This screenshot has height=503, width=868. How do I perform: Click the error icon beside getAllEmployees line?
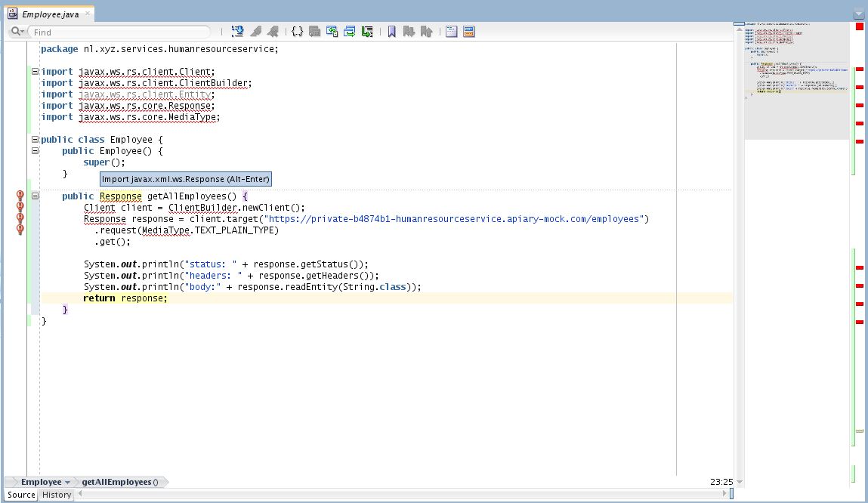(x=20, y=196)
